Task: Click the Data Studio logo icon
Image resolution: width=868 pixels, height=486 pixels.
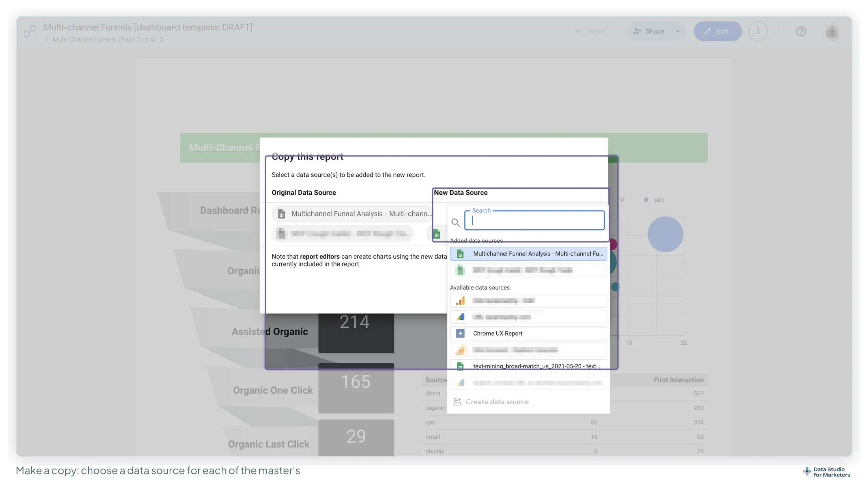Action: (30, 31)
